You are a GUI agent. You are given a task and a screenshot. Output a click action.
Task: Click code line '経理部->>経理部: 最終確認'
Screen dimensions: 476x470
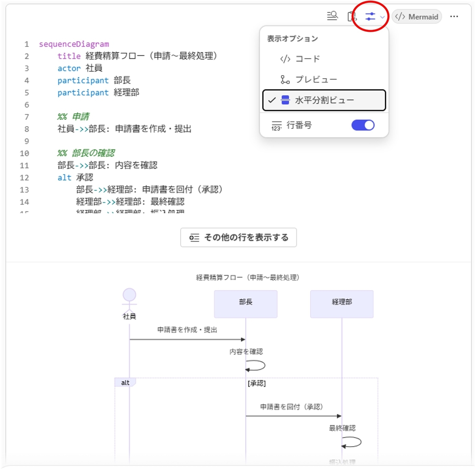(131, 202)
